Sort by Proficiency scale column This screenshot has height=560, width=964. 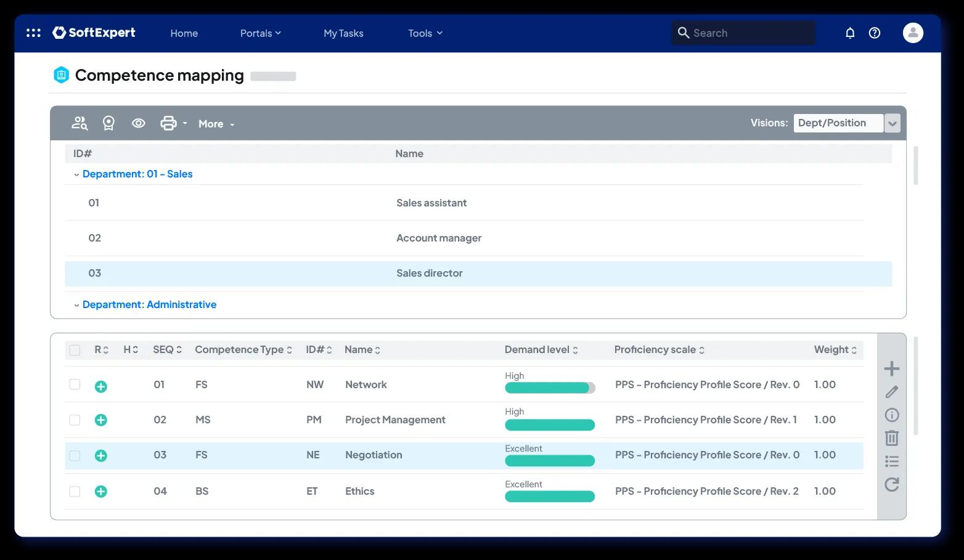tap(660, 349)
